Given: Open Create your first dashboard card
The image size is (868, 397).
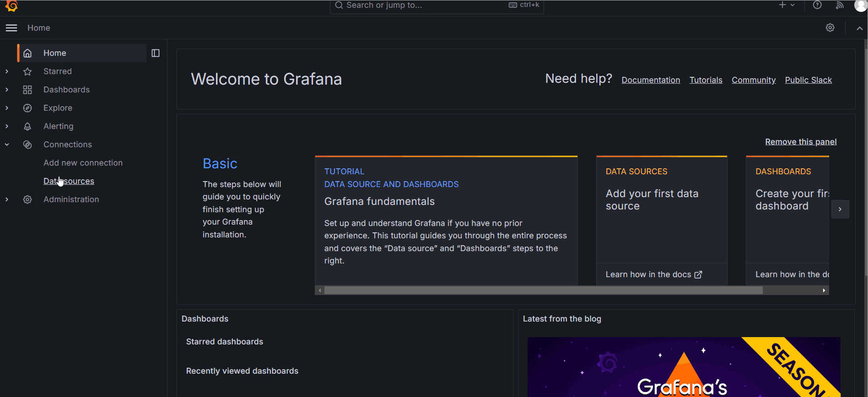Looking at the screenshot, I should (787, 220).
